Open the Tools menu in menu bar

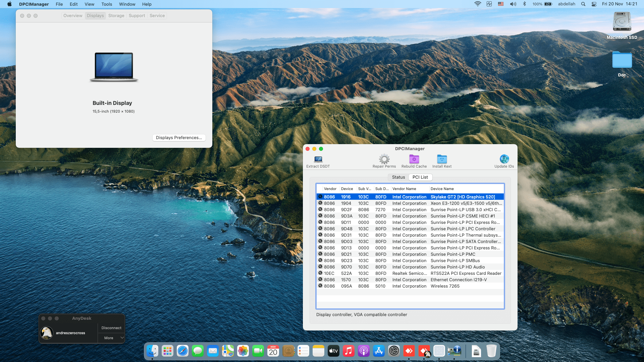(x=107, y=4)
